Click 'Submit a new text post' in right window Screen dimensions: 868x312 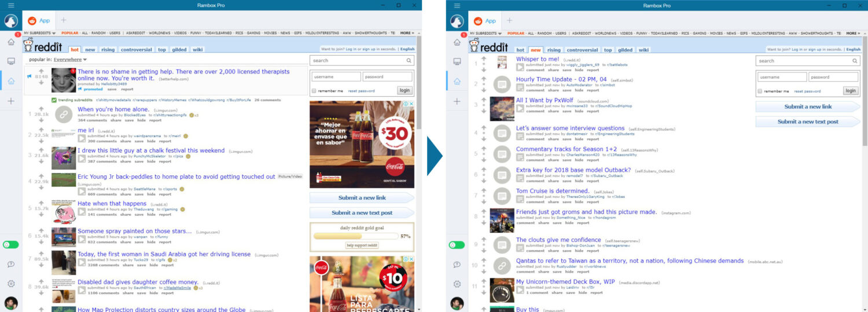click(808, 122)
